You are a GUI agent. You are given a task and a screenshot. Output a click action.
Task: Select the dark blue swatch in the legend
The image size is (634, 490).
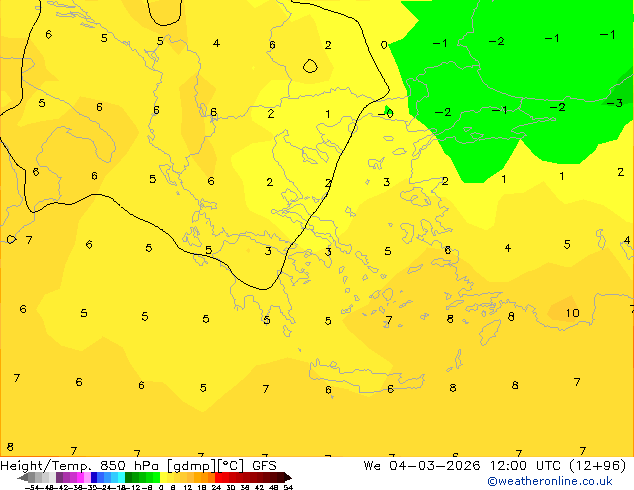click(x=94, y=477)
